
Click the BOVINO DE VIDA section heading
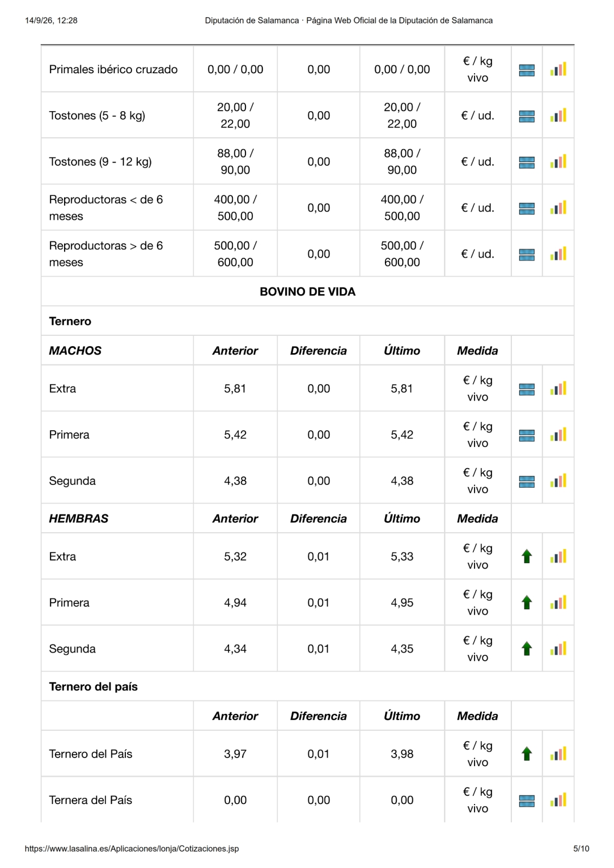tap(307, 292)
